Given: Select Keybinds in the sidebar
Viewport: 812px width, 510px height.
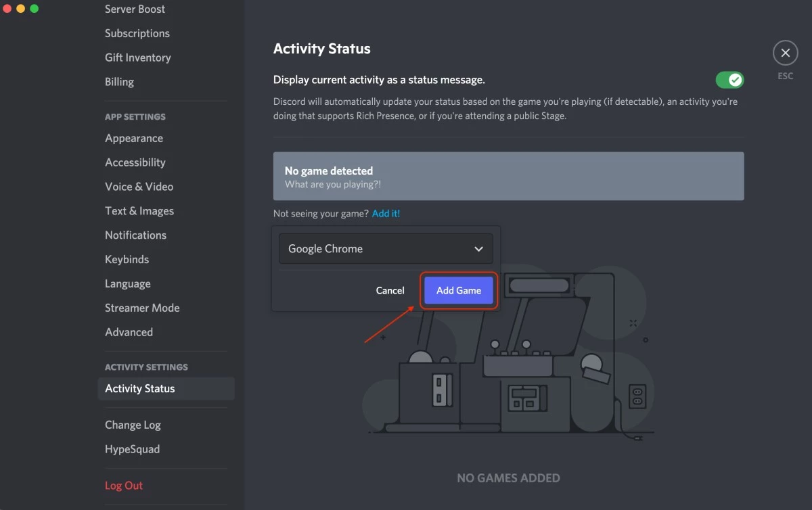Looking at the screenshot, I should 127,260.
